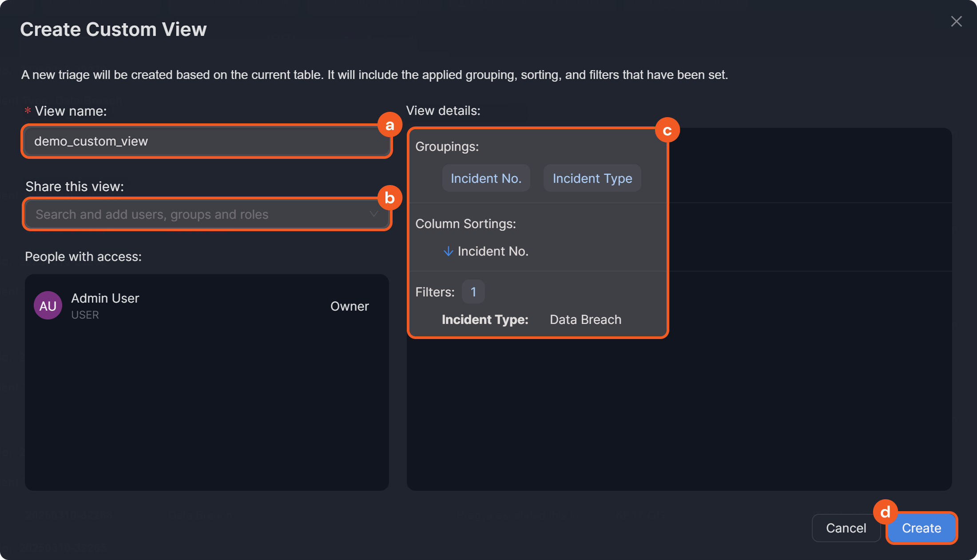The width and height of the screenshot is (977, 560).
Task: Click the descending sort arrow icon
Action: pos(448,251)
